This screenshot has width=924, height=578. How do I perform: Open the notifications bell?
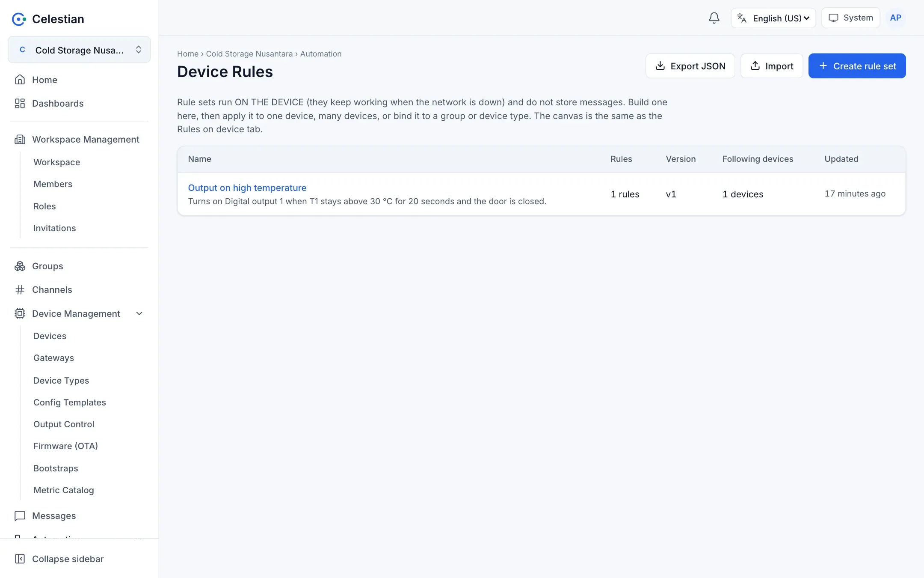point(714,18)
